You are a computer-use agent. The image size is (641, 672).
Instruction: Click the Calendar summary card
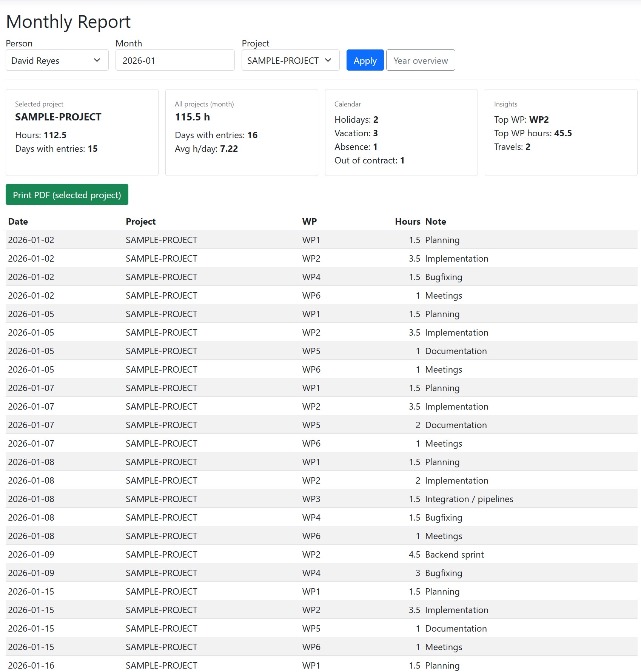click(401, 133)
